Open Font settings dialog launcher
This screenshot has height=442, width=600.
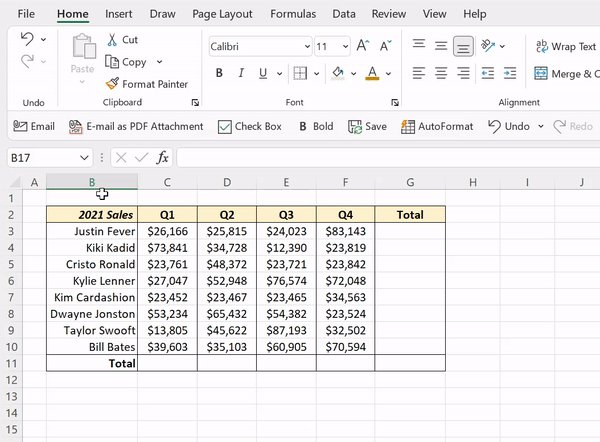395,102
